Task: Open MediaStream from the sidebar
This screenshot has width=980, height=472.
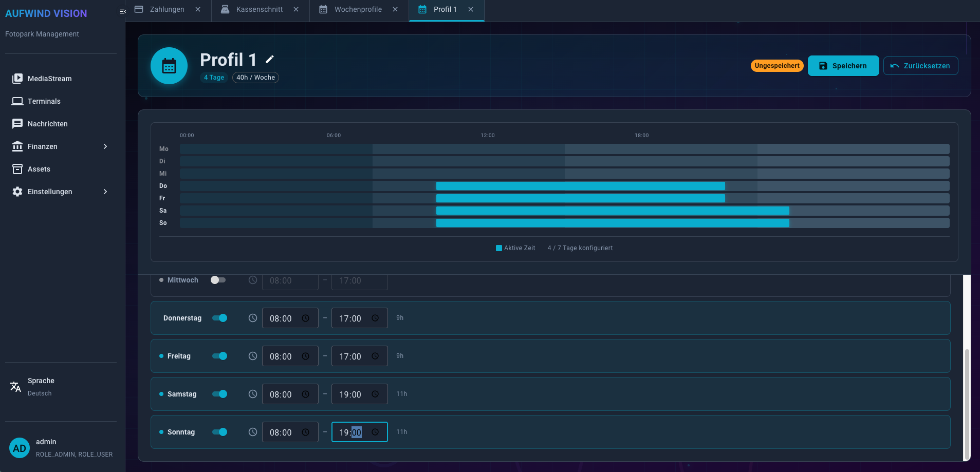Action: (x=49, y=79)
